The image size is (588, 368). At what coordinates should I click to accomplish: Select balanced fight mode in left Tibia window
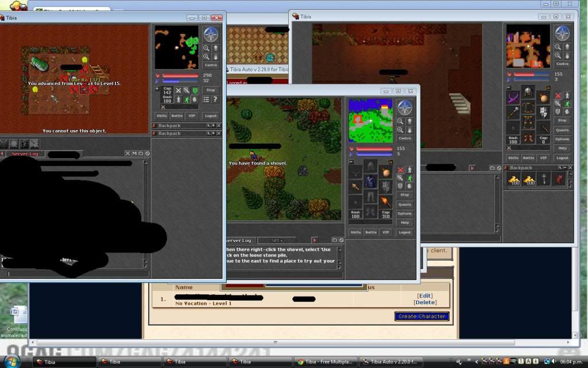[187, 90]
